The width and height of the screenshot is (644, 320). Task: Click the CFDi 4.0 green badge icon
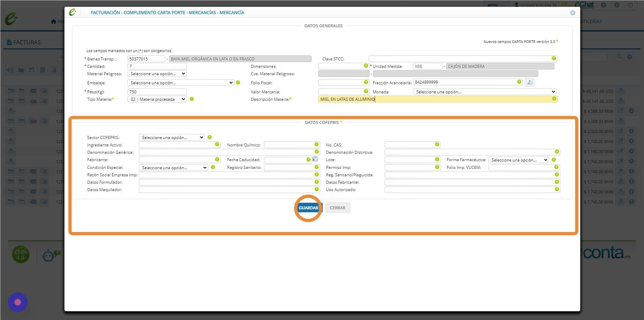click(x=21, y=255)
